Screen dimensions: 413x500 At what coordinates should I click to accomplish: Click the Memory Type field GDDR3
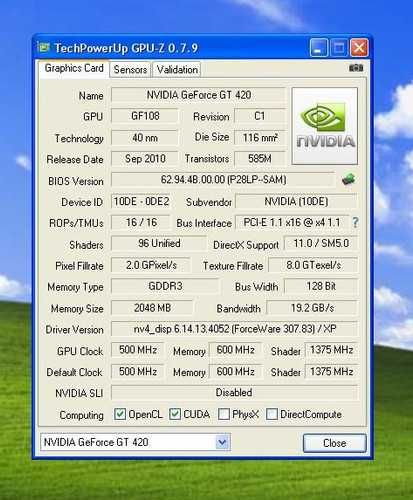(165, 286)
